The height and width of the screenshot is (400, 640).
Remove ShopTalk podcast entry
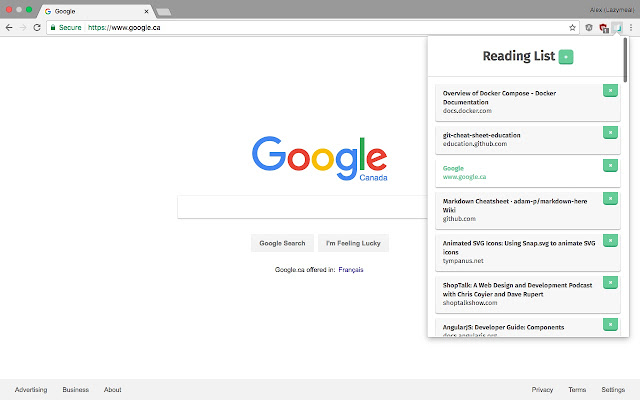click(x=610, y=282)
